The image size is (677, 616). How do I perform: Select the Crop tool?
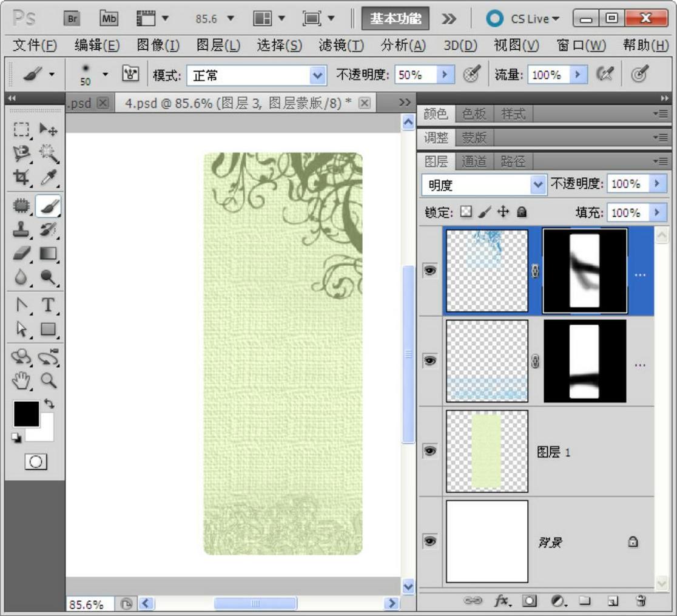click(22, 177)
